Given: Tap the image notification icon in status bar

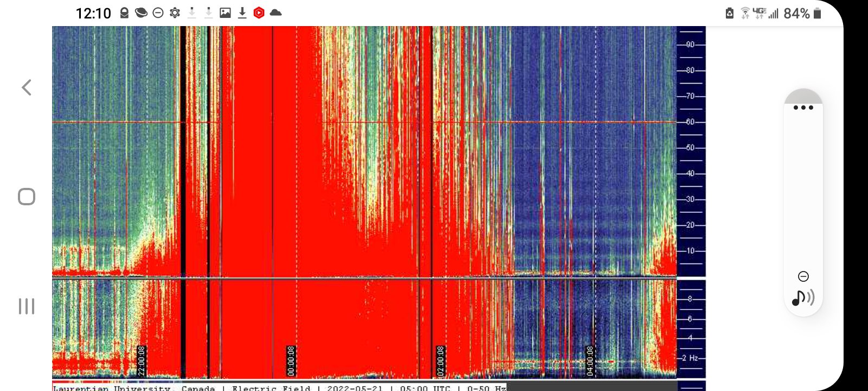Looking at the screenshot, I should click(225, 12).
